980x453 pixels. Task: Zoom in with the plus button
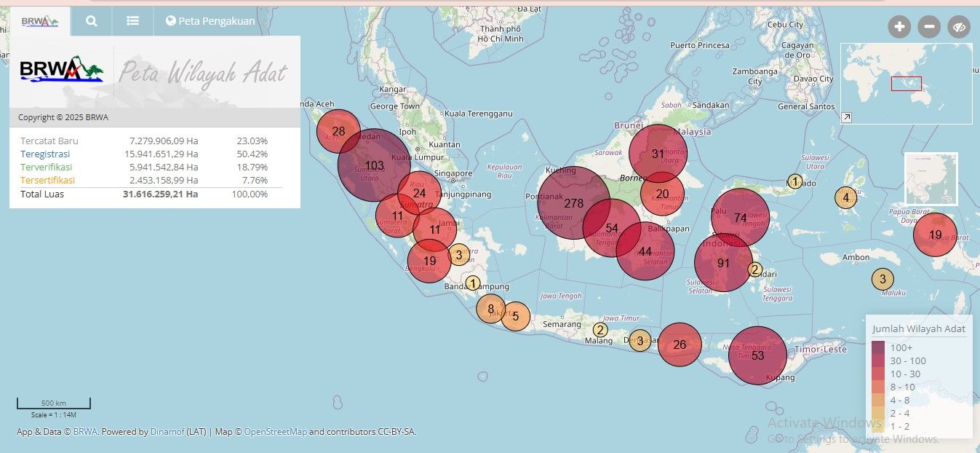coord(899,27)
